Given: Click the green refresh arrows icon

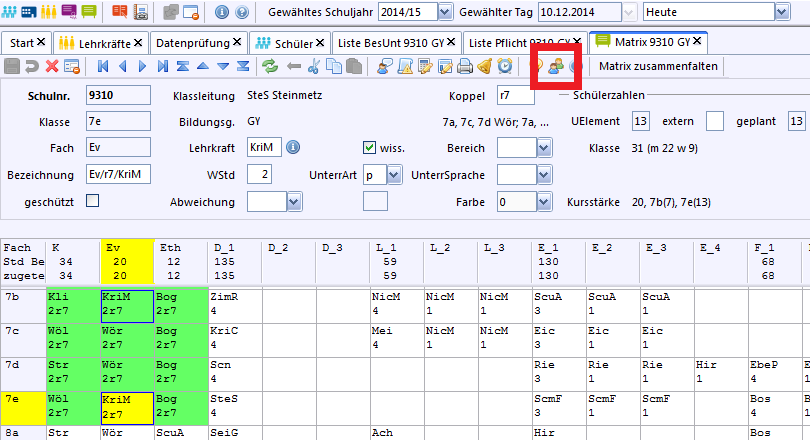Looking at the screenshot, I should coord(270,66).
